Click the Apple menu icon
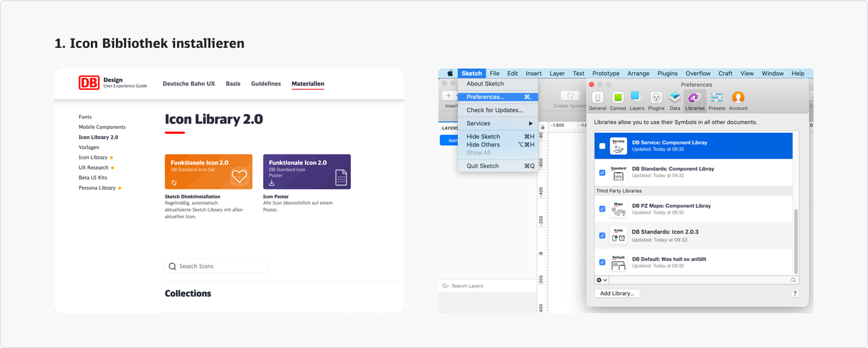 pos(450,73)
